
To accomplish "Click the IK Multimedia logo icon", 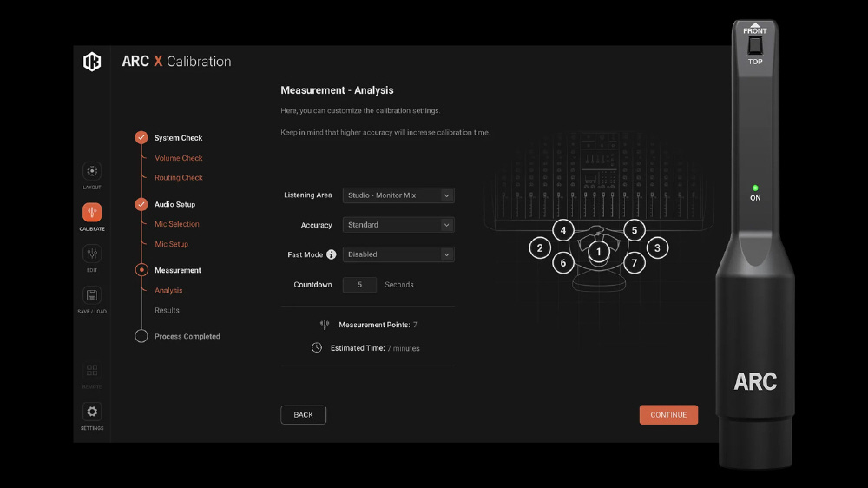I will (92, 62).
